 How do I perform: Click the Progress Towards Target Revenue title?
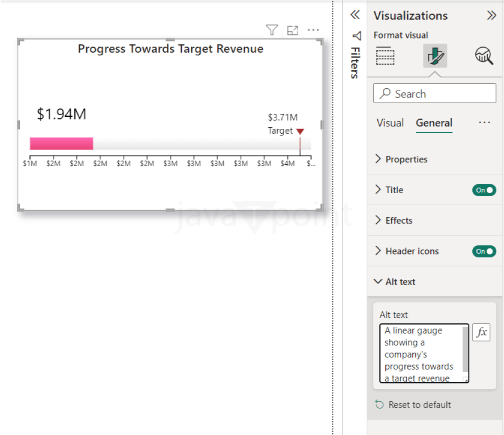[171, 49]
